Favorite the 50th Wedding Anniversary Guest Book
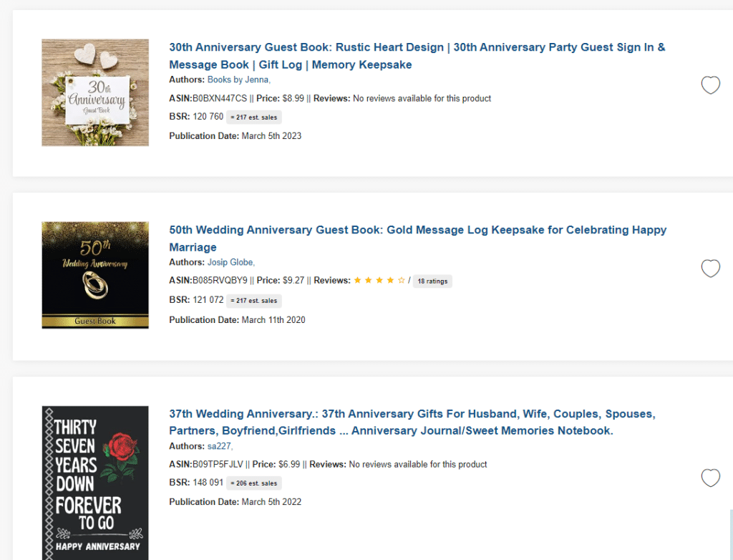733x560 pixels. click(710, 269)
